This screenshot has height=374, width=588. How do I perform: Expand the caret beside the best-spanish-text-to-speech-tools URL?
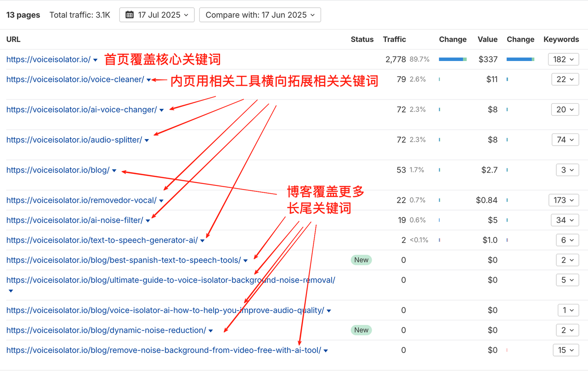point(245,261)
